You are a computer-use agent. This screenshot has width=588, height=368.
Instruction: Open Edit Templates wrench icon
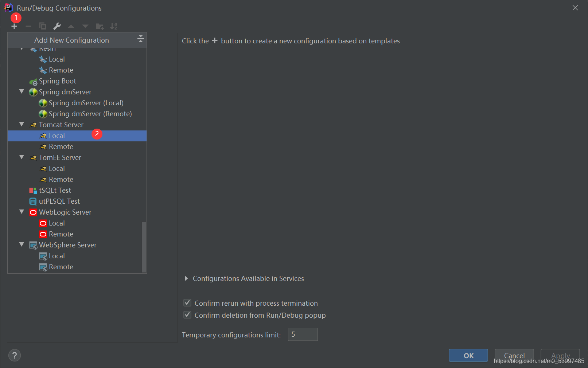coord(57,26)
